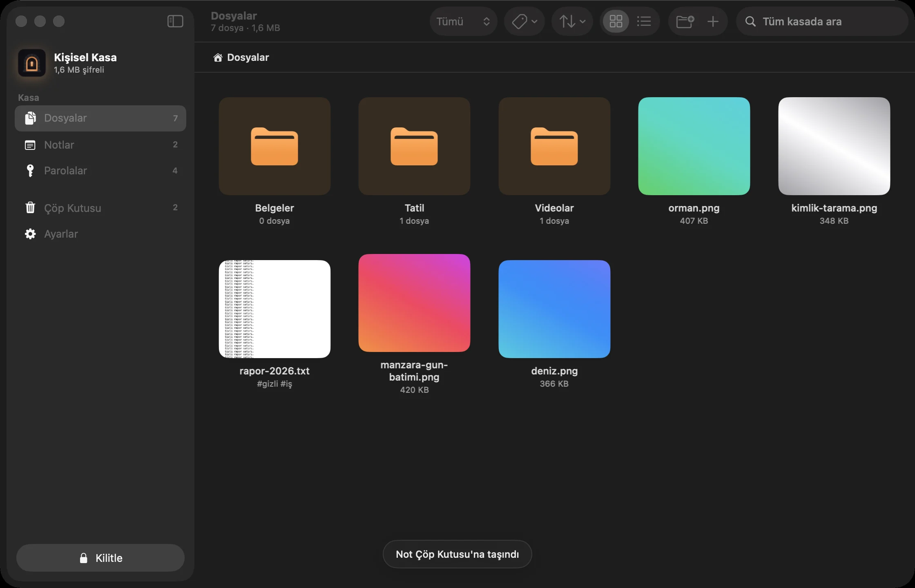Open the Tümü filter dropdown
This screenshot has height=588, width=915.
click(x=463, y=21)
